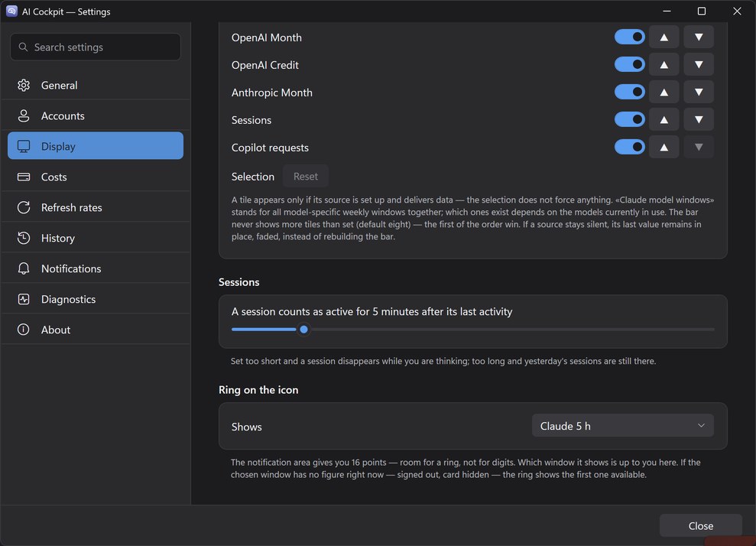Click the session counts as active text

point(372,311)
